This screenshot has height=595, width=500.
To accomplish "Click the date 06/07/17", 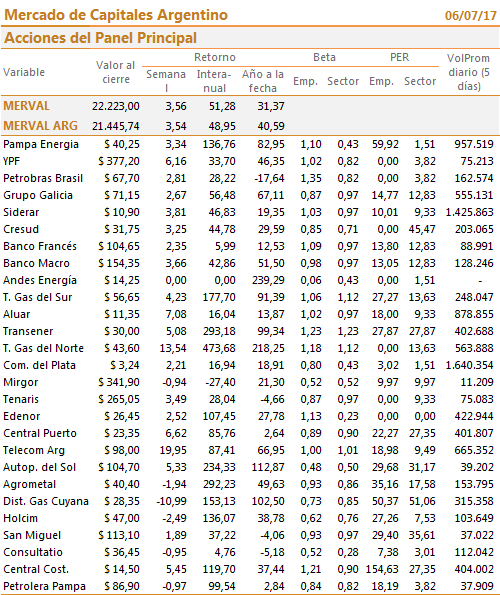I will pyautogui.click(x=470, y=16).
